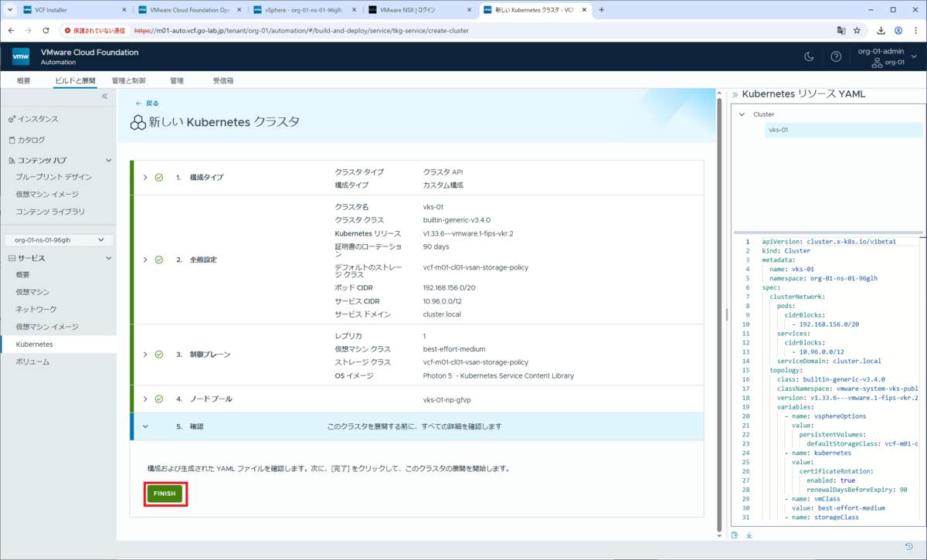
Task: Expand step 2 全般設定 chevron
Action: point(144,260)
